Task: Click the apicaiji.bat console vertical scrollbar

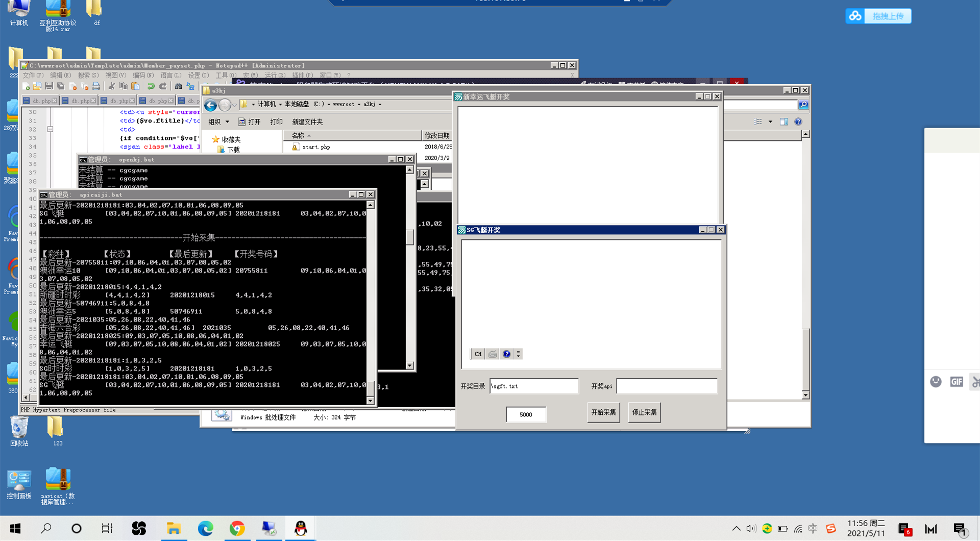Action: click(x=371, y=302)
